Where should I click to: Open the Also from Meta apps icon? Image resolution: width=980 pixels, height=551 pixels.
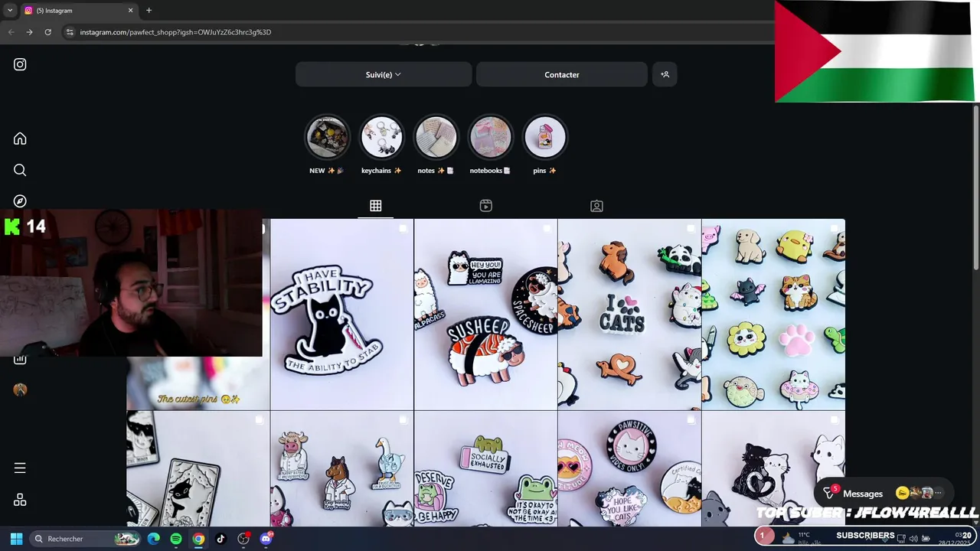pos(20,500)
